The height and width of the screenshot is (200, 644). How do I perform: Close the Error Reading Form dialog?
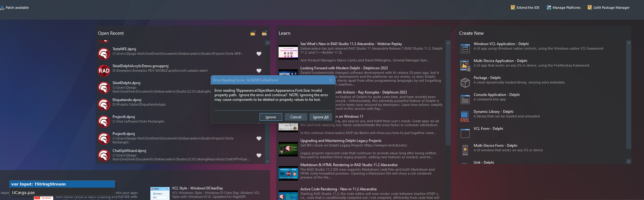point(331,80)
